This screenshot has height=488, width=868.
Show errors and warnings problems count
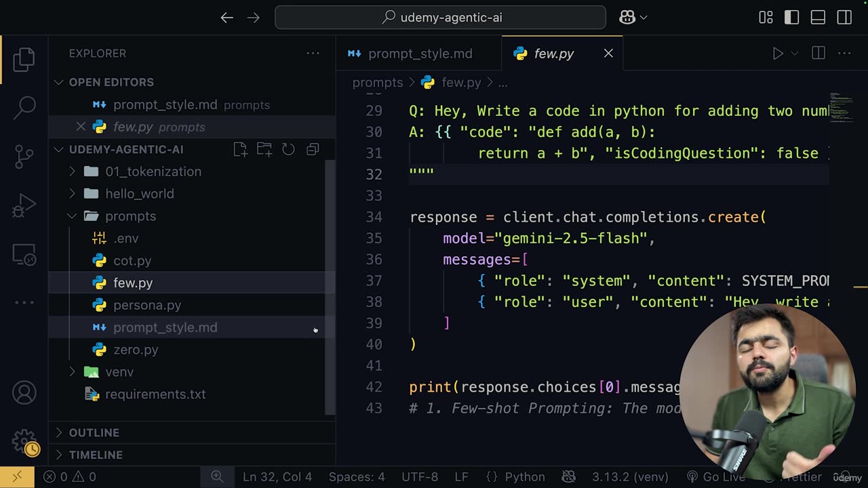coord(70,476)
